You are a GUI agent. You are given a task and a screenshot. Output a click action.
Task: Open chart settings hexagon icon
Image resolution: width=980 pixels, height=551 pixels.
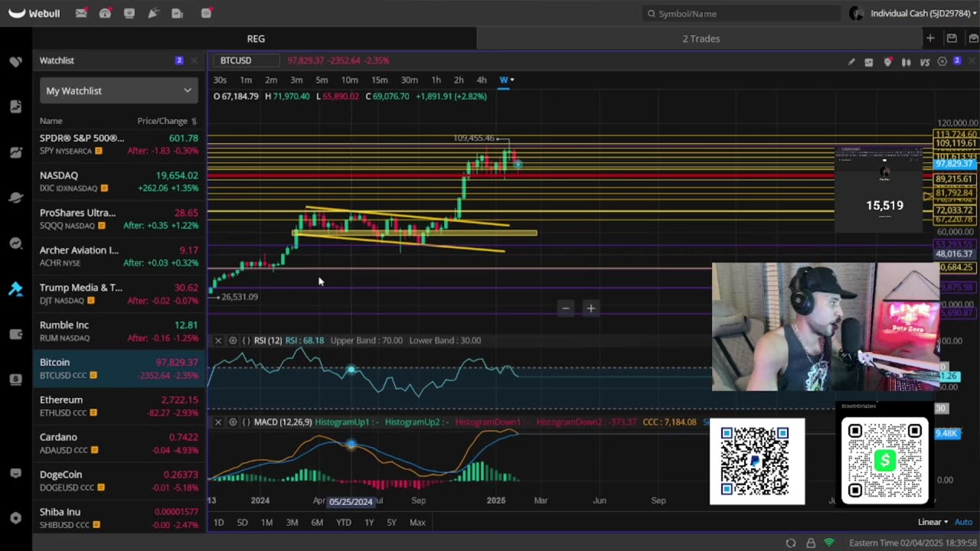[x=942, y=61]
